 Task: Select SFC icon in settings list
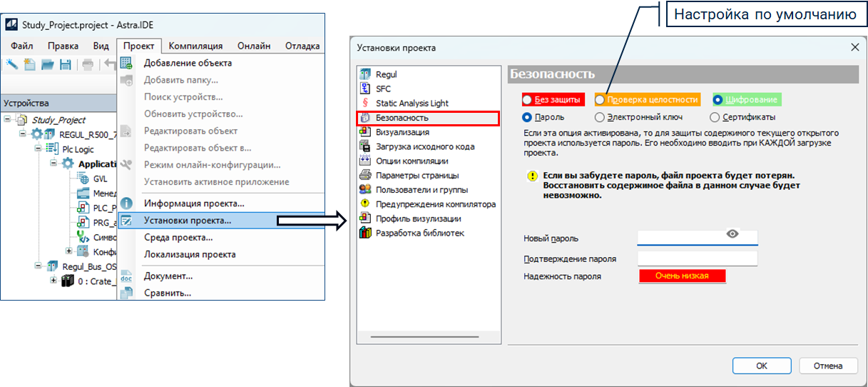click(x=365, y=89)
